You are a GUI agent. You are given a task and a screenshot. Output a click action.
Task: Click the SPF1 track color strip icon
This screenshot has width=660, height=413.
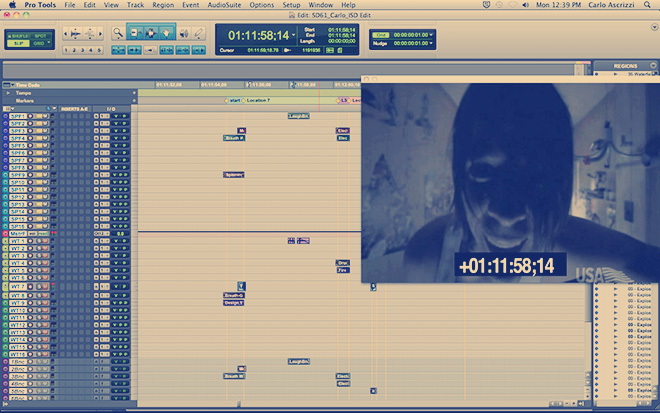tap(5, 116)
